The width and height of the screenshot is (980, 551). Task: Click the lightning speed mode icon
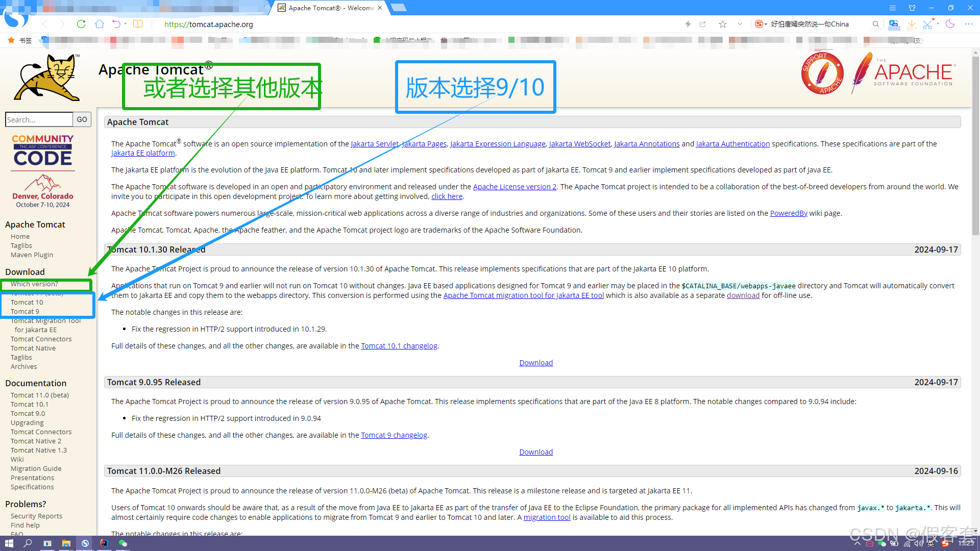coord(688,24)
